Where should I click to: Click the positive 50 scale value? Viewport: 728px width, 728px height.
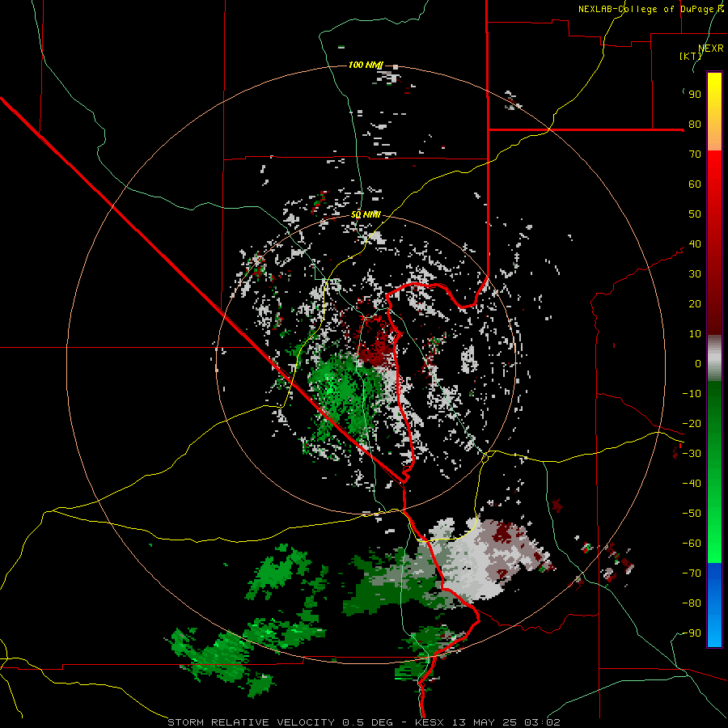[695, 214]
